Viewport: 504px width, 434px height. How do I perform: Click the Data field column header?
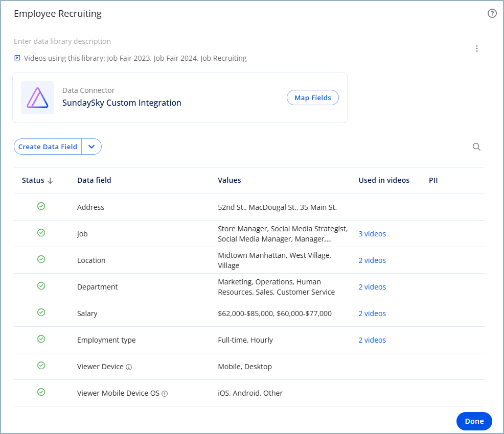coord(94,180)
